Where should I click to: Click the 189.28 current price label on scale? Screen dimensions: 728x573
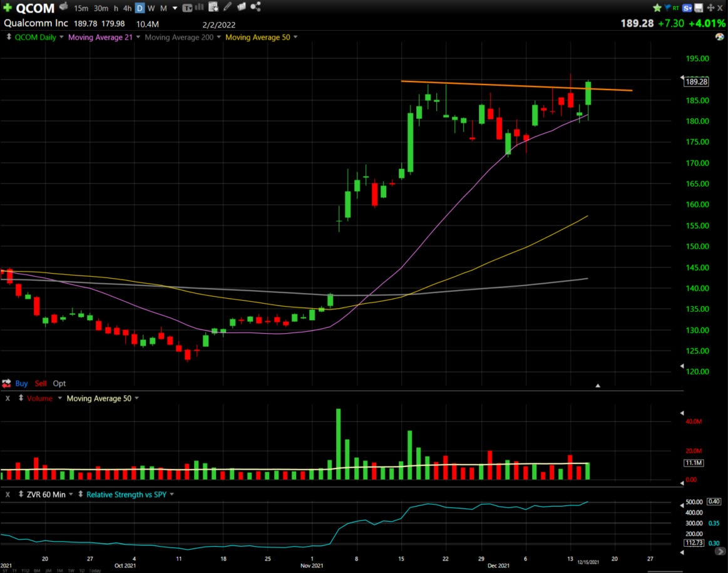click(x=697, y=82)
